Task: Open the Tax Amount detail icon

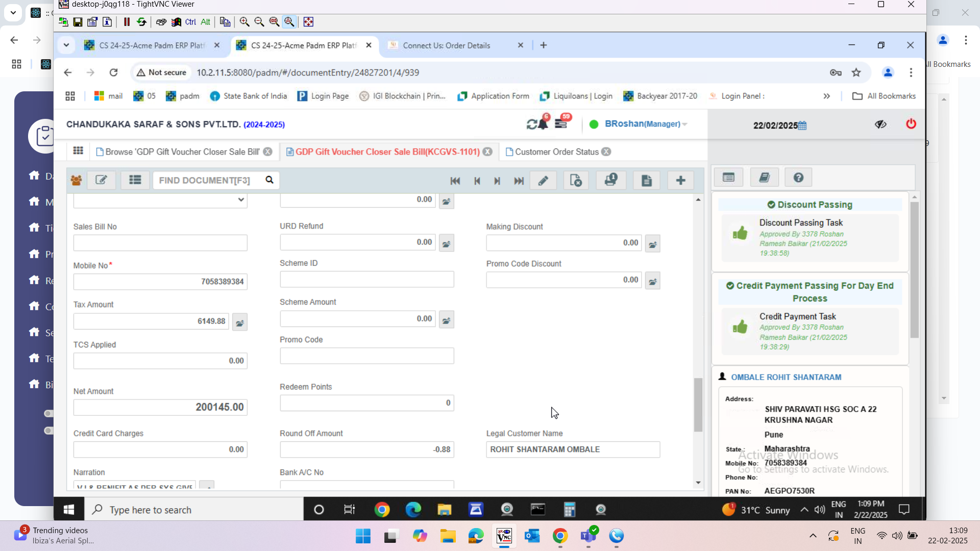Action: point(240,322)
